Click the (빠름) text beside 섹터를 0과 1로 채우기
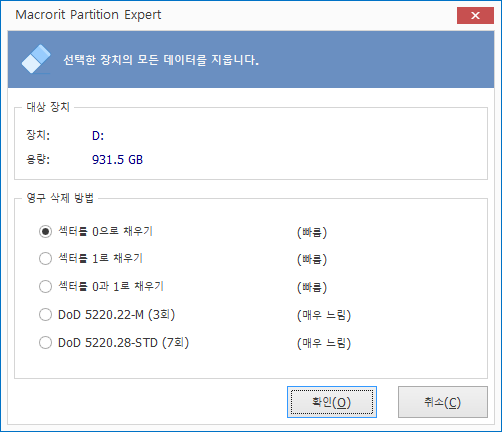 click(x=312, y=287)
